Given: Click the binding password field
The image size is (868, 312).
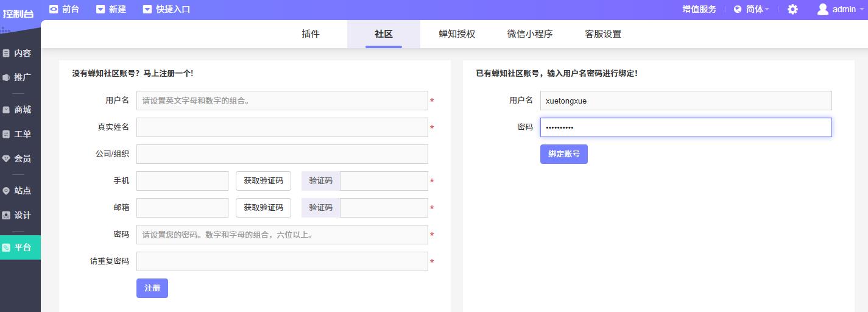Looking at the screenshot, I should 686,127.
